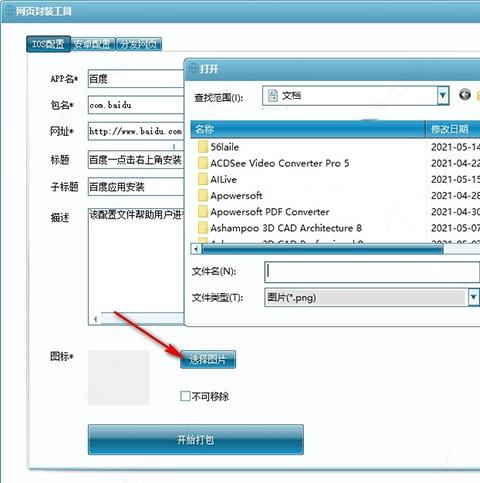Select the Apowersoft PDF Converter folder
This screenshot has width=480, height=483.
coord(270,212)
